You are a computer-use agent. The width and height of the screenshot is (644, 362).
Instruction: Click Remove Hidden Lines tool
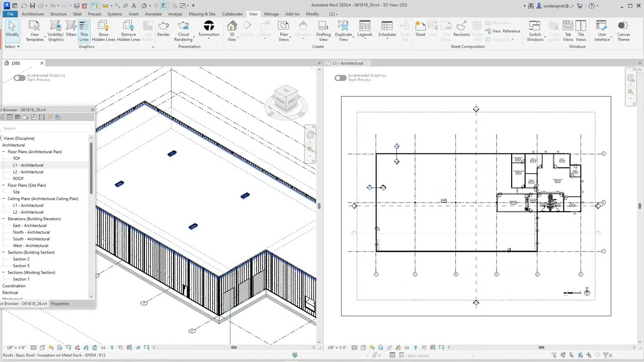128,31
